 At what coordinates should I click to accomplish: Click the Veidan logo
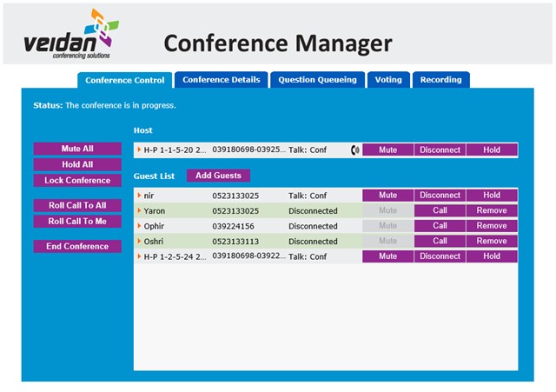(x=71, y=34)
